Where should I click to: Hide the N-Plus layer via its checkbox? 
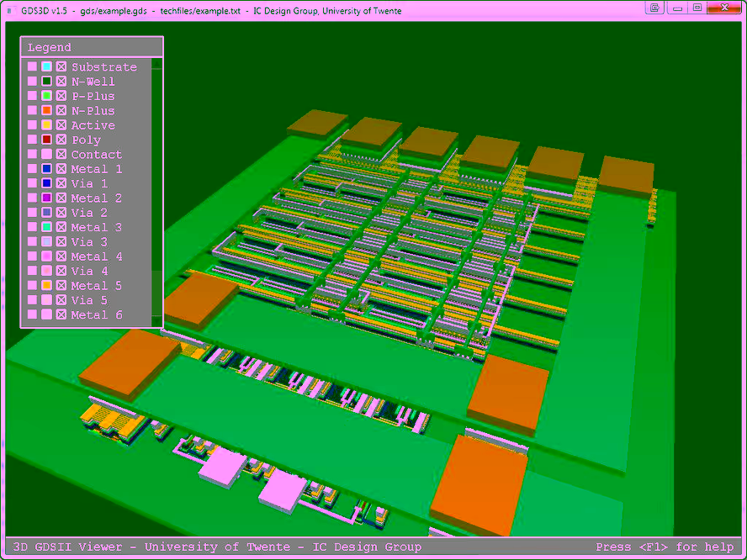[x=61, y=110]
